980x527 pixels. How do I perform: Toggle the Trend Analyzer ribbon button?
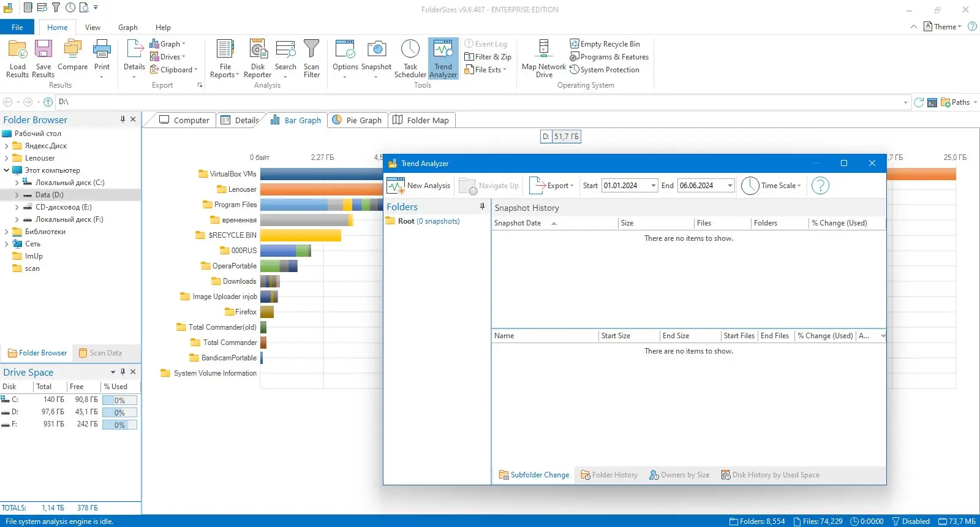click(443, 59)
